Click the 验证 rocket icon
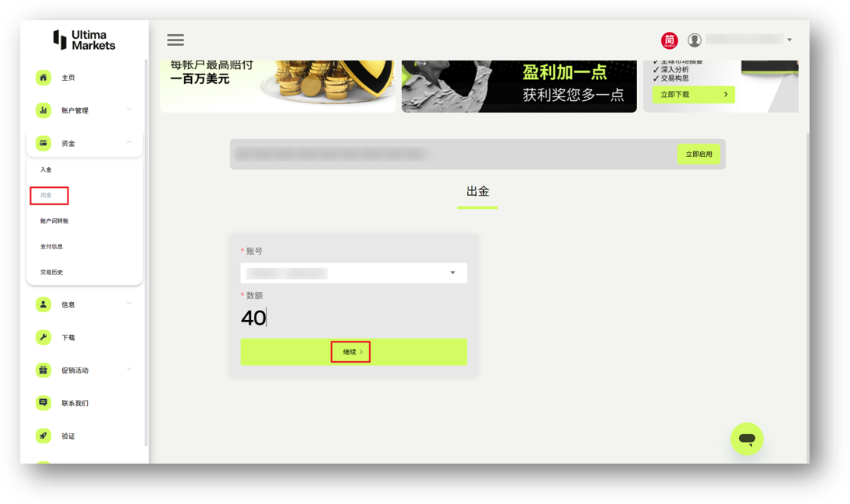850x504 pixels. 44,436
